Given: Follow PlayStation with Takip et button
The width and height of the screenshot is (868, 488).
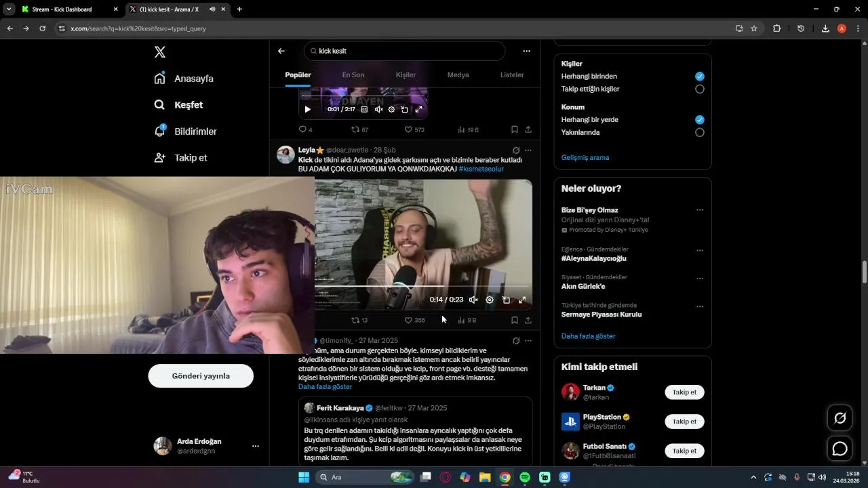Looking at the screenshot, I should coord(684,422).
